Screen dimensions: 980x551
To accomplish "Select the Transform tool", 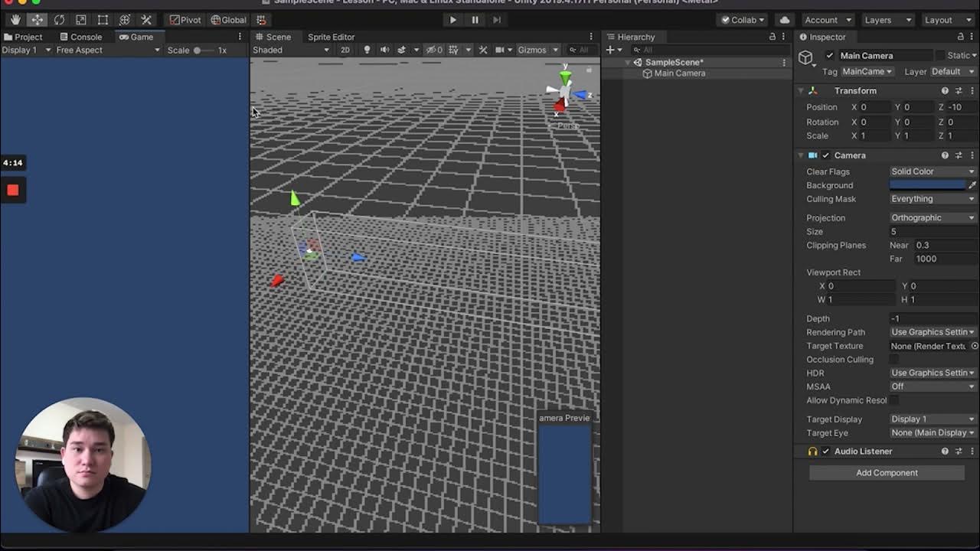I will pyautogui.click(x=124, y=20).
